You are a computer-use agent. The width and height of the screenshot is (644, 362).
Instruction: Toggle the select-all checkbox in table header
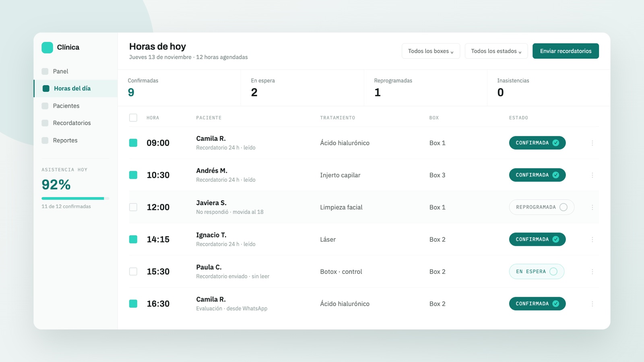[x=133, y=117]
